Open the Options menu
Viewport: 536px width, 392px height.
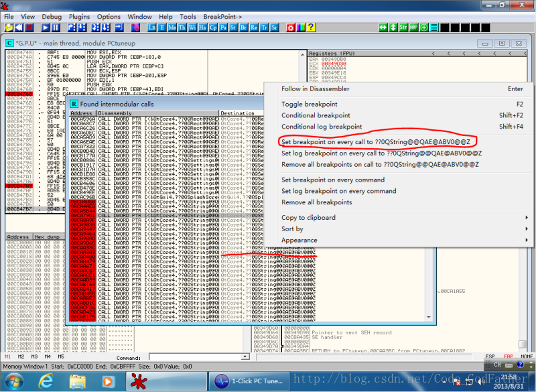coord(109,16)
